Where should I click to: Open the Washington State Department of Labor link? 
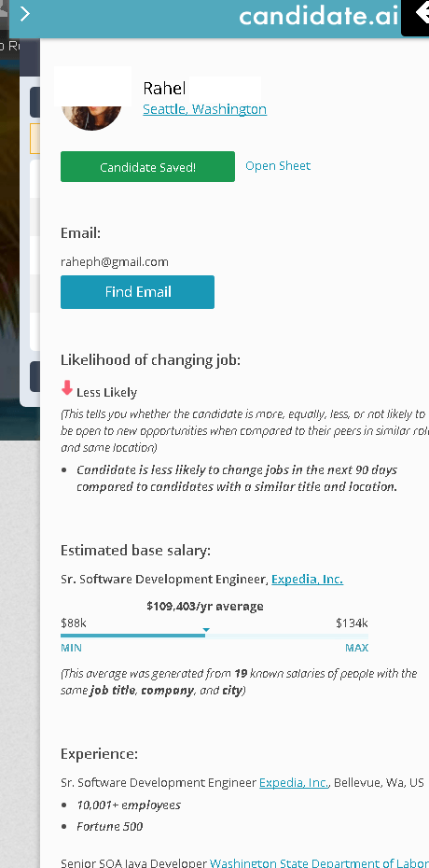pyautogui.click(x=320, y=862)
